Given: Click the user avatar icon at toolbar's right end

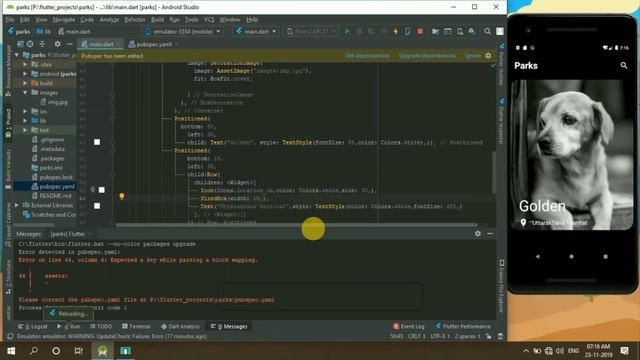Looking at the screenshot, I should coord(500,31).
